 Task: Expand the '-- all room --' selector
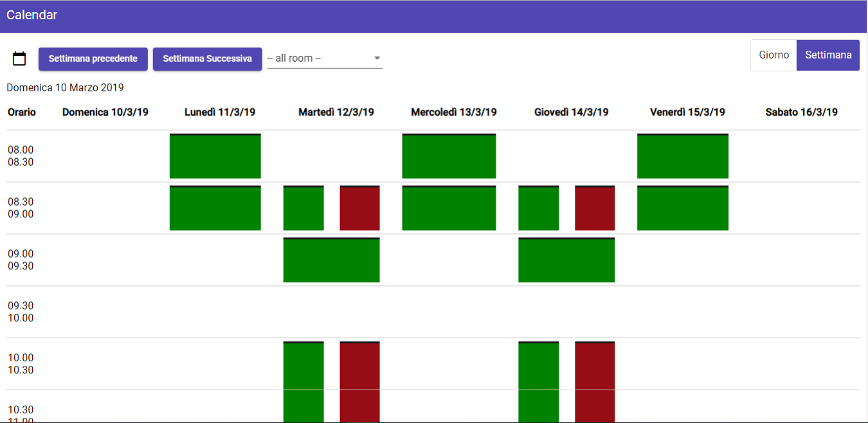tap(325, 57)
